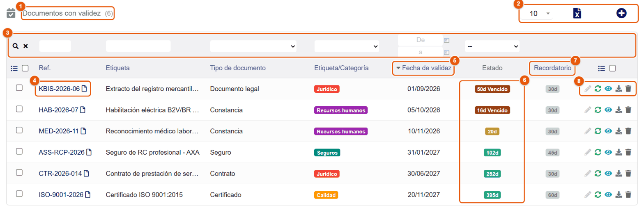644x213 pixels.
Task: Open the HAB-2026-07 reference link
Action: point(58,110)
